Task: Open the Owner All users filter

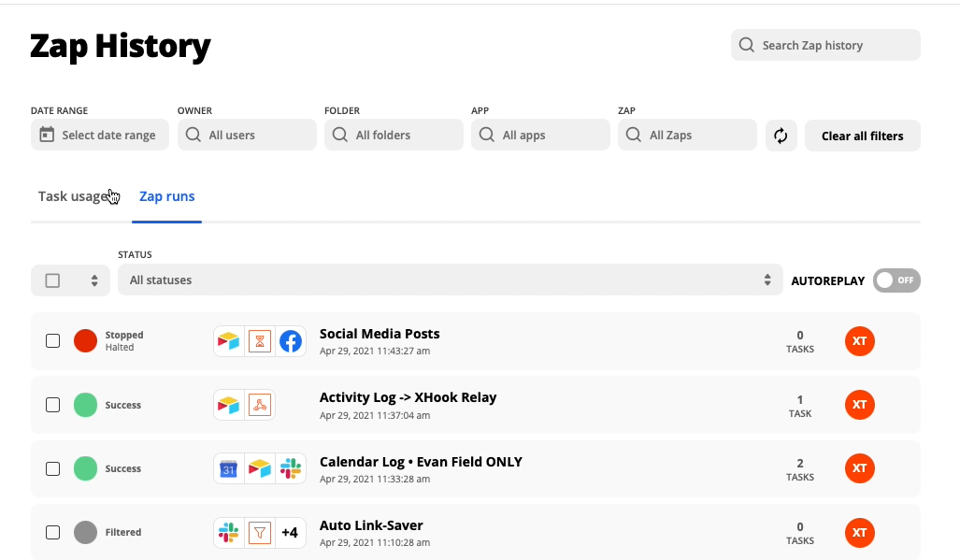Action: tap(247, 135)
